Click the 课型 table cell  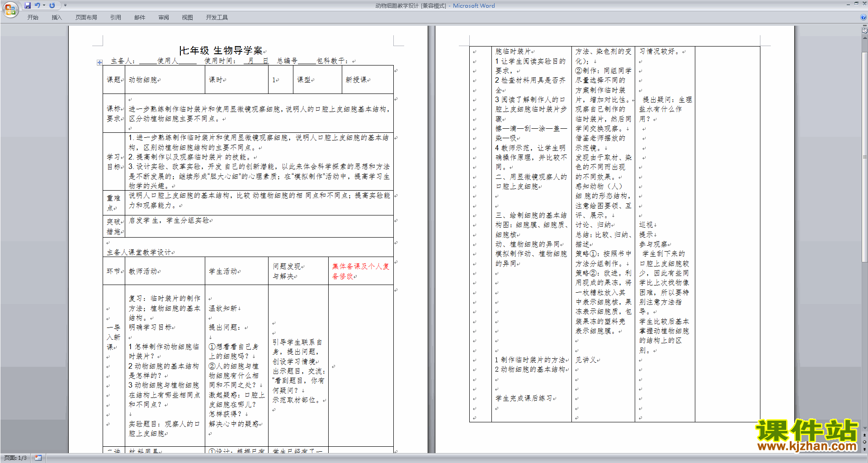coord(317,80)
